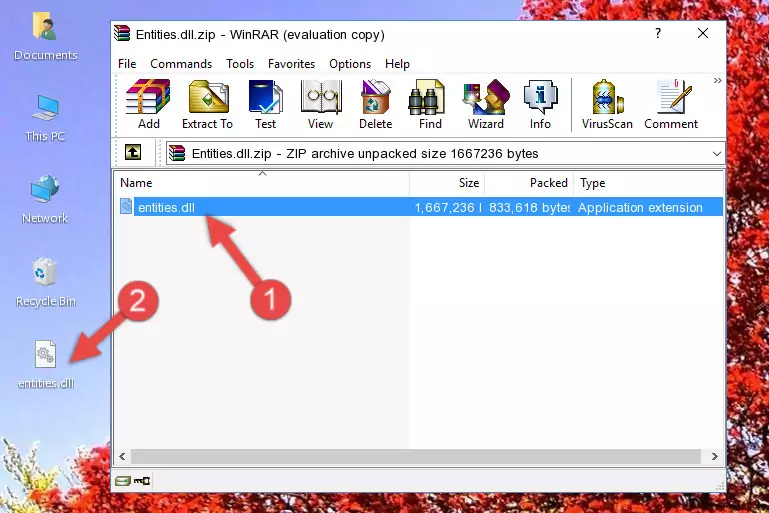Sort by the Name column header
Screen dimensions: 769x513
[x=262, y=183]
